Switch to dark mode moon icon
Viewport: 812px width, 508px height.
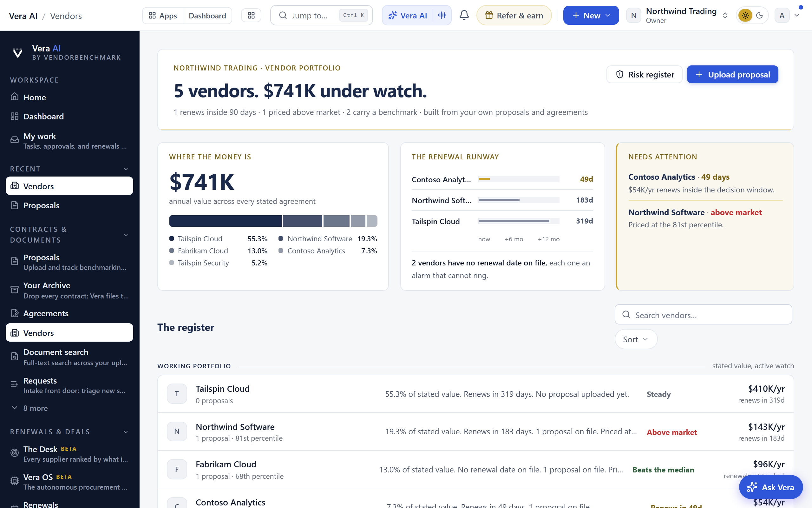point(760,16)
